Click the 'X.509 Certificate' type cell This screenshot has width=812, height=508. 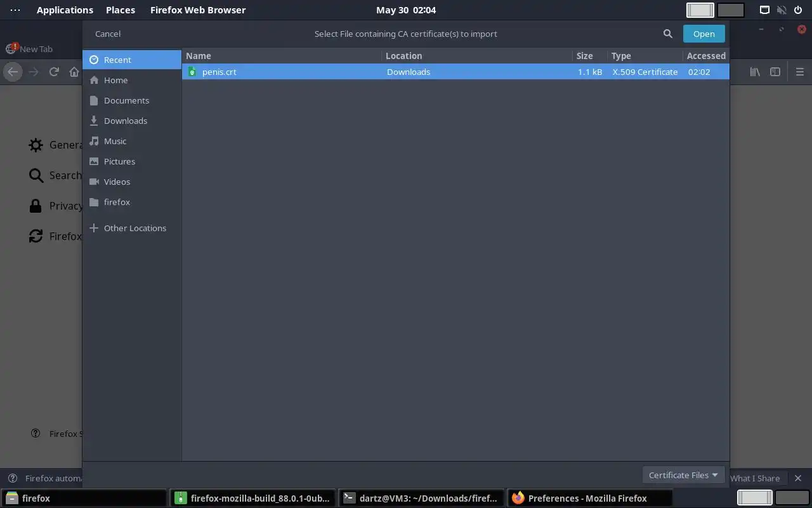[x=645, y=72]
